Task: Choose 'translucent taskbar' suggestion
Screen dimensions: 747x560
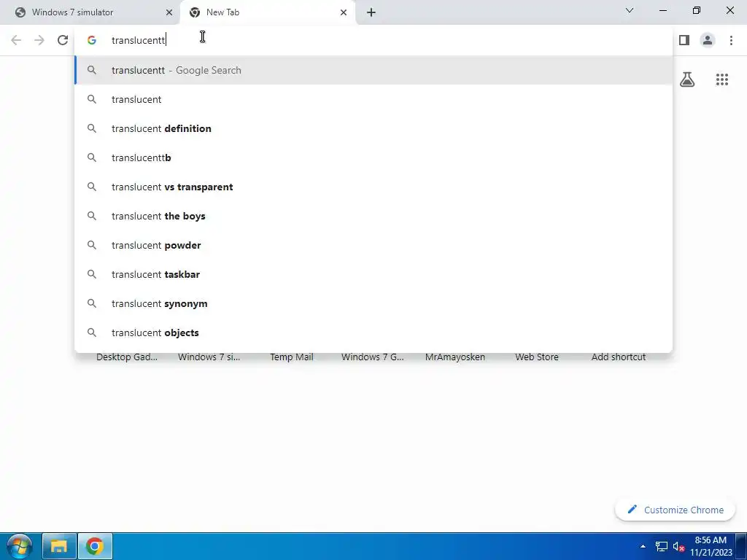Action: 373,274
